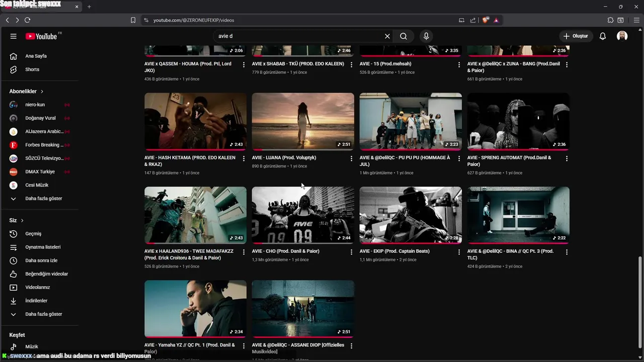
Task: Open options menu for AVIE x SHABAB - TKÜ
Action: [x=351, y=65]
